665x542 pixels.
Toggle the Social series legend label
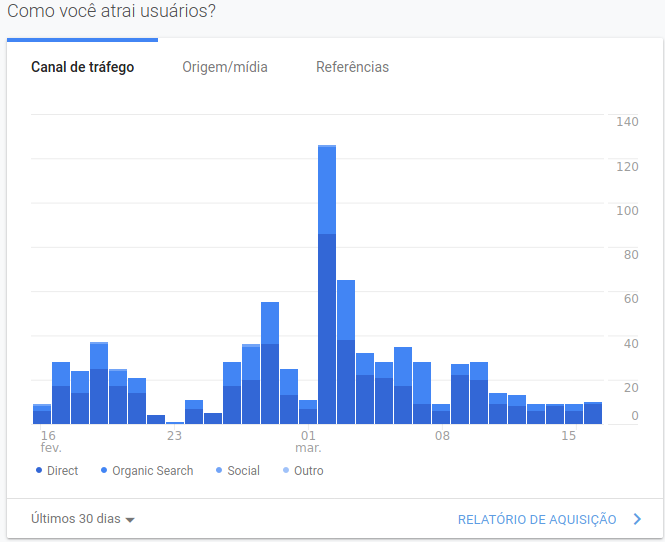[243, 470]
